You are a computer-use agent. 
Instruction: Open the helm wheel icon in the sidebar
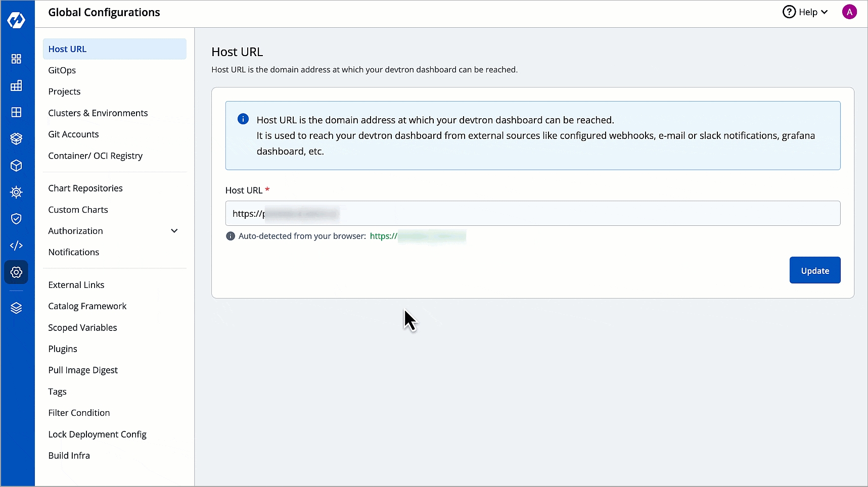pyautogui.click(x=16, y=192)
